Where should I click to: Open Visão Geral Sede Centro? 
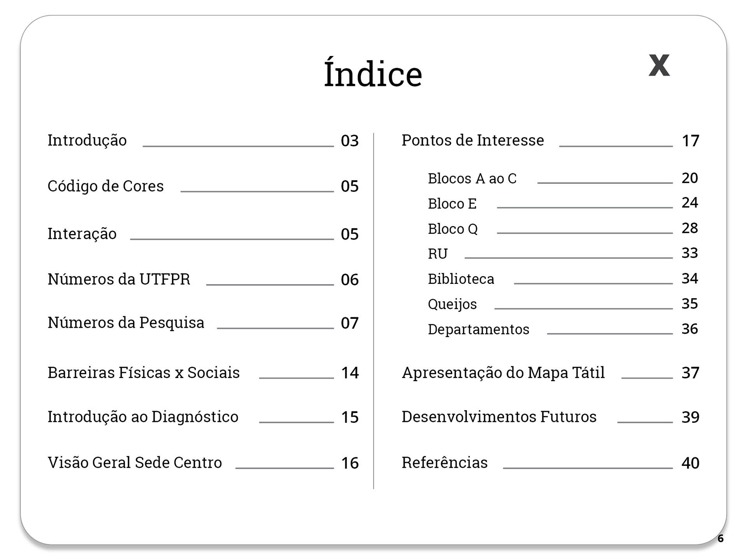tap(203, 463)
